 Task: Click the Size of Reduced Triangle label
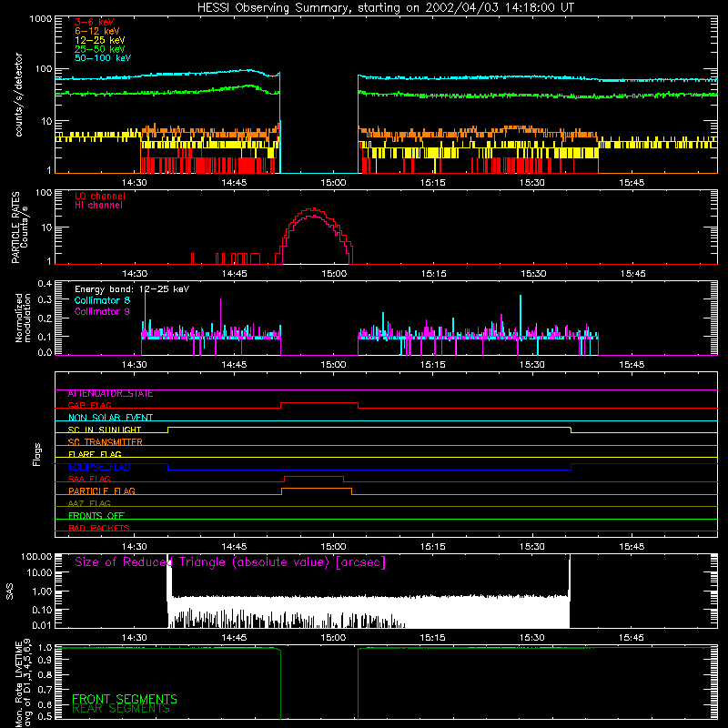tap(230, 562)
